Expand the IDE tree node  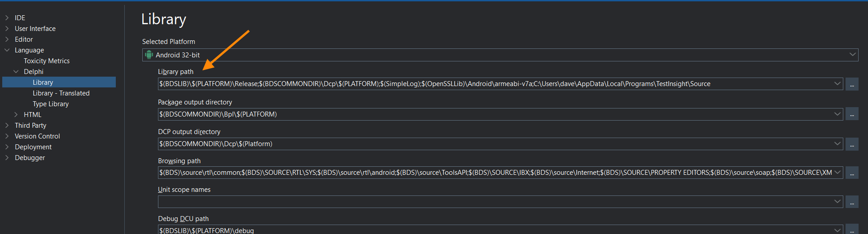click(x=7, y=18)
